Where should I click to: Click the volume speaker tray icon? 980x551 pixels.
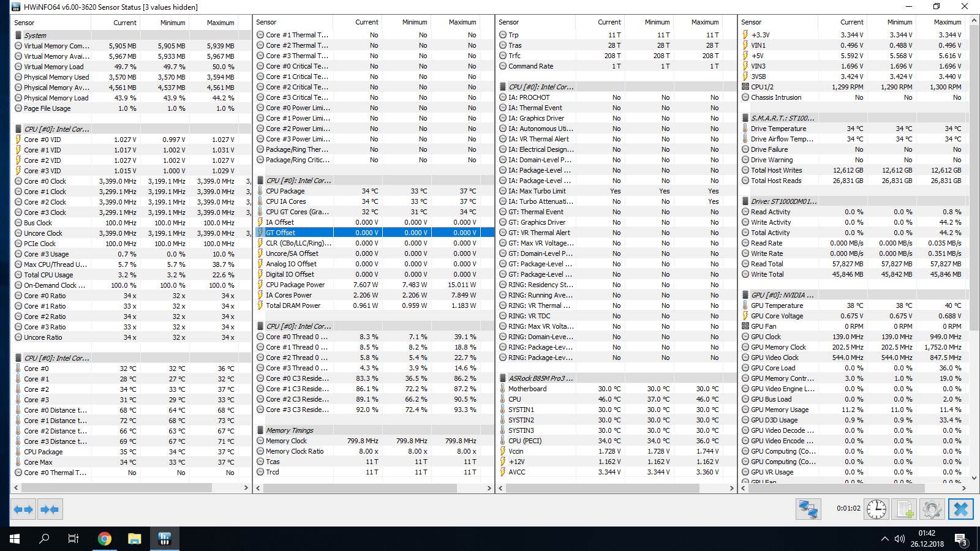[x=900, y=539]
